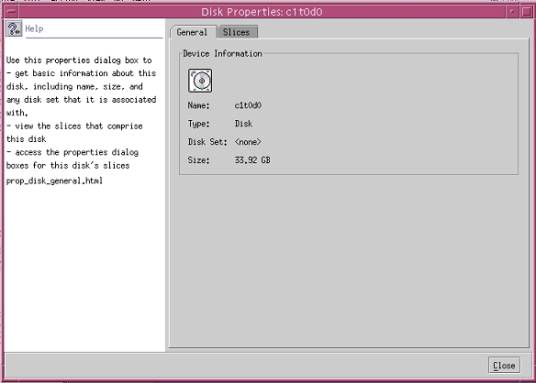Image resolution: width=536 pixels, height=383 pixels.
Task: Click the Type: label
Action: click(199, 124)
